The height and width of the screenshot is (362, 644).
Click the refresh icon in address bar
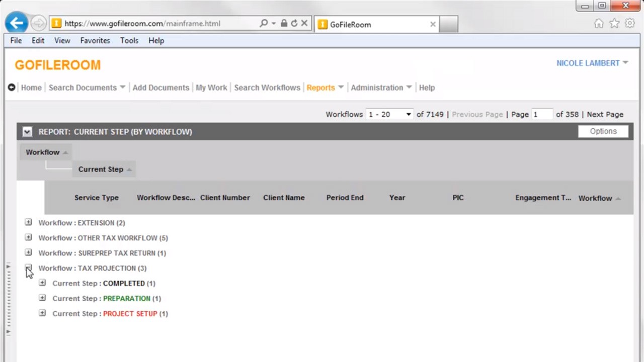(x=294, y=23)
